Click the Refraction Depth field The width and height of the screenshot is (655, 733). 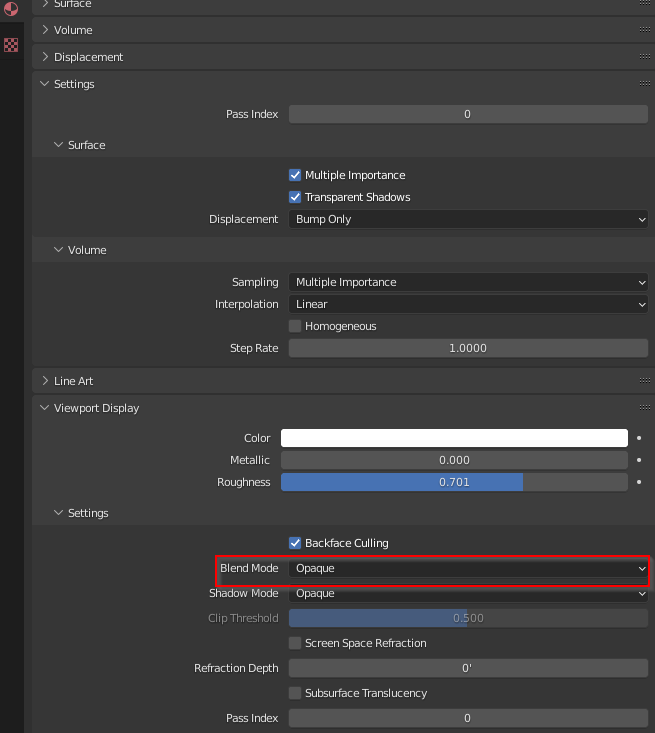pyautogui.click(x=468, y=668)
